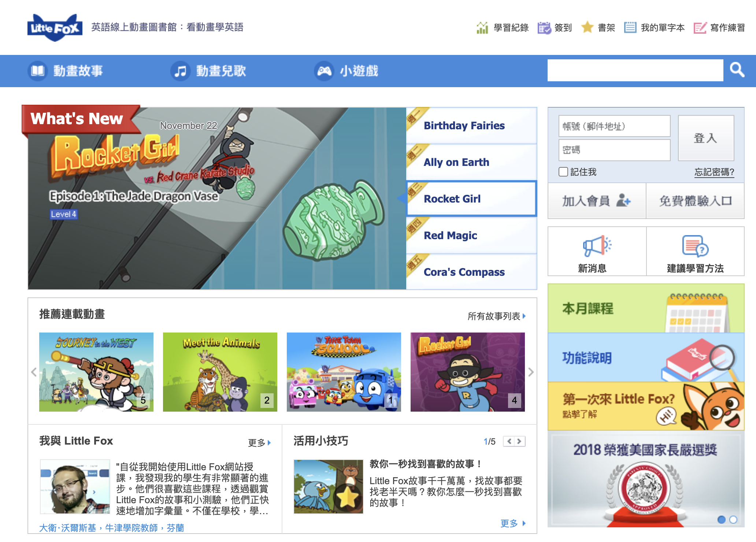Open the Journey to the West thumbnail
Screen dimensions: 756x542
(x=96, y=372)
